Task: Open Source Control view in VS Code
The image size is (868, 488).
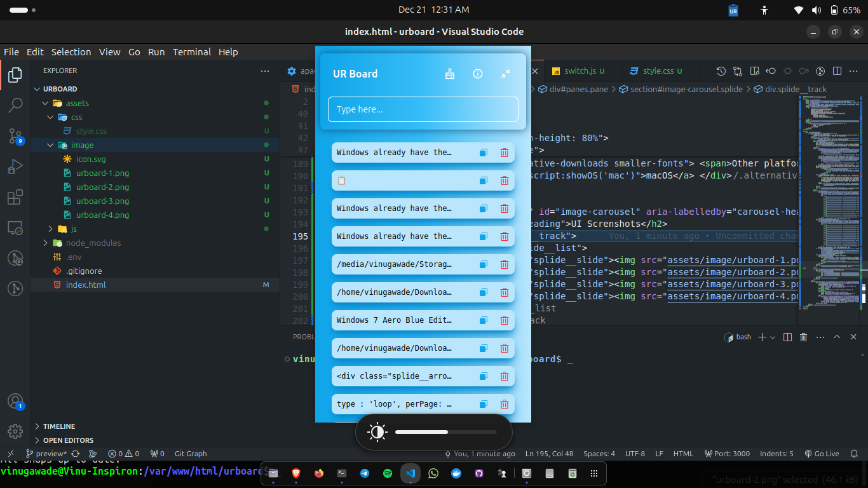Action: [15, 136]
